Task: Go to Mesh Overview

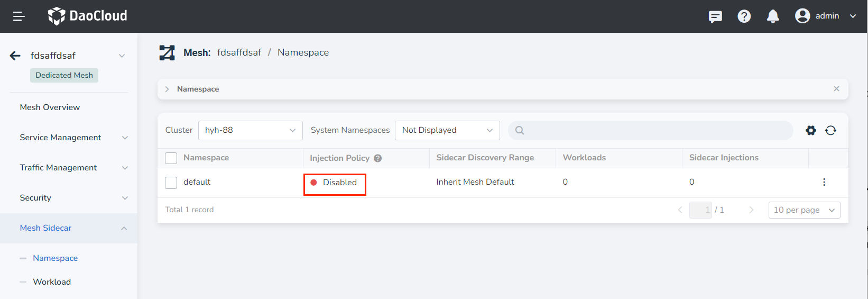Action: point(50,107)
